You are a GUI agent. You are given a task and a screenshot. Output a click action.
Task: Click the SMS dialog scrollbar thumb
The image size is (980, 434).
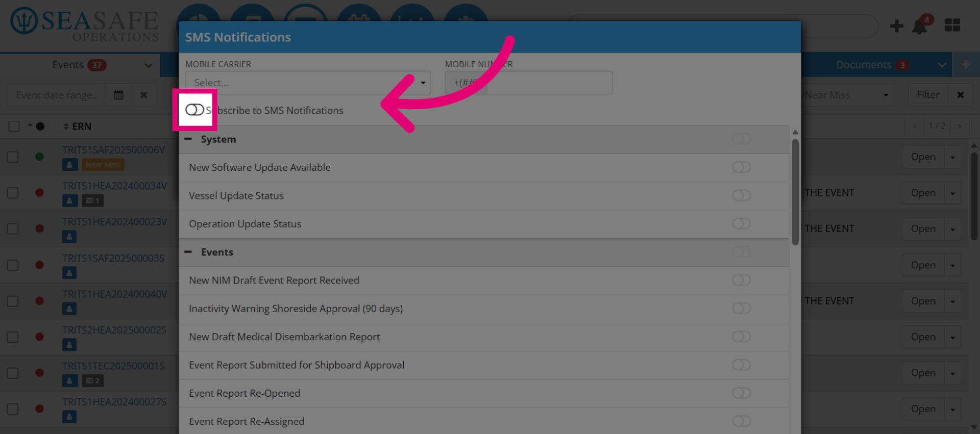point(795,192)
